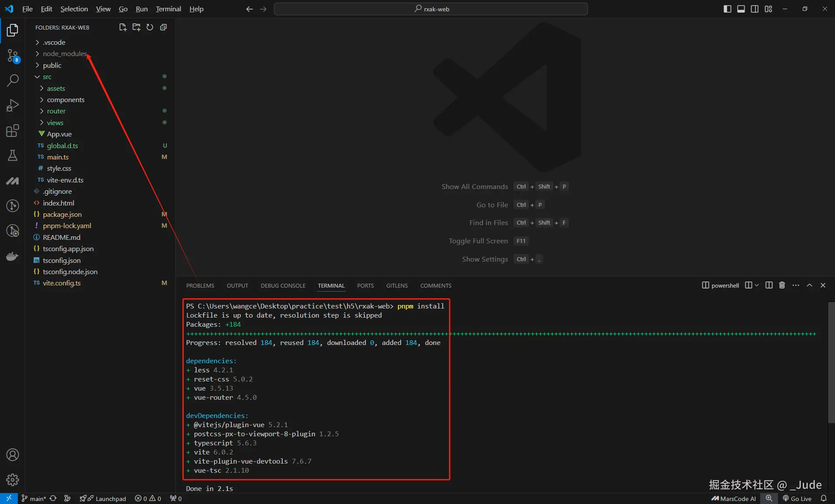835x504 pixels.
Task: Click Go Live in status bar
Action: point(797,498)
